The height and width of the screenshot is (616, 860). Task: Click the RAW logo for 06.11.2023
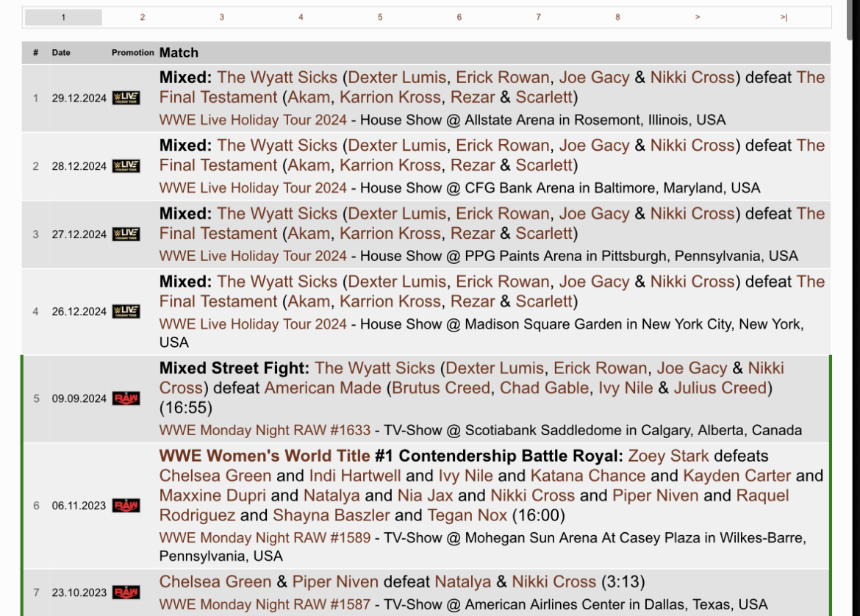[x=126, y=505]
